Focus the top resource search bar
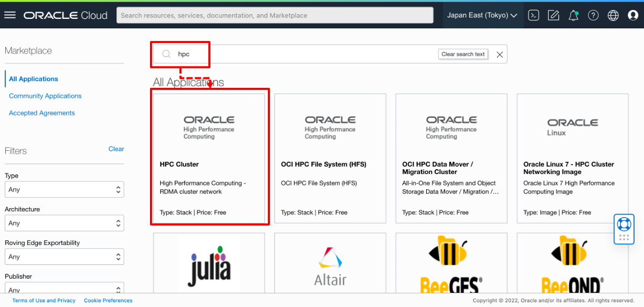 click(x=275, y=15)
